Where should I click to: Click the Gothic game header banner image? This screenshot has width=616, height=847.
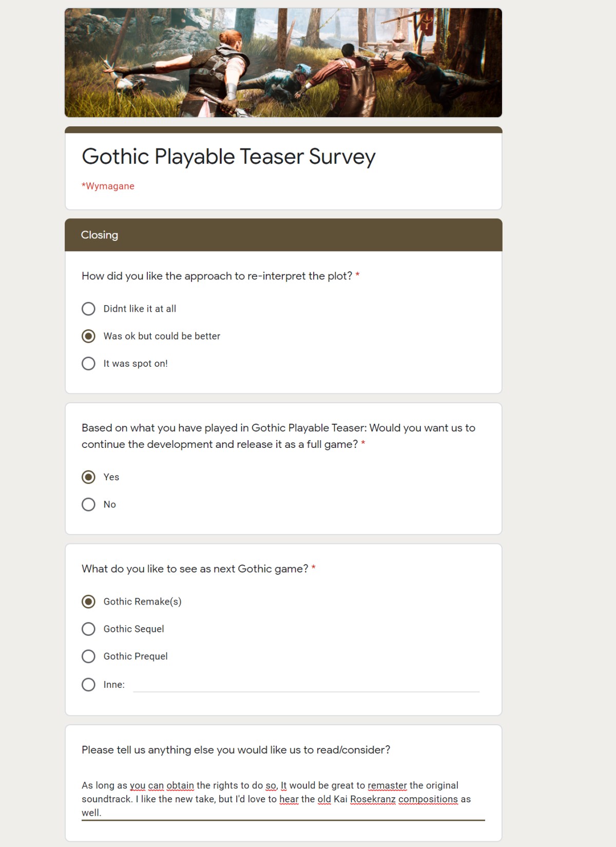pyautogui.click(x=283, y=63)
